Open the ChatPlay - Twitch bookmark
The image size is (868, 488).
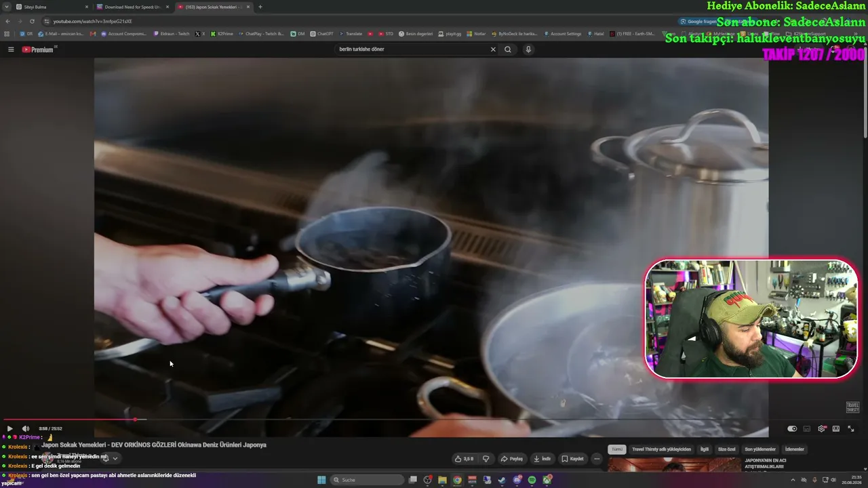click(x=261, y=34)
